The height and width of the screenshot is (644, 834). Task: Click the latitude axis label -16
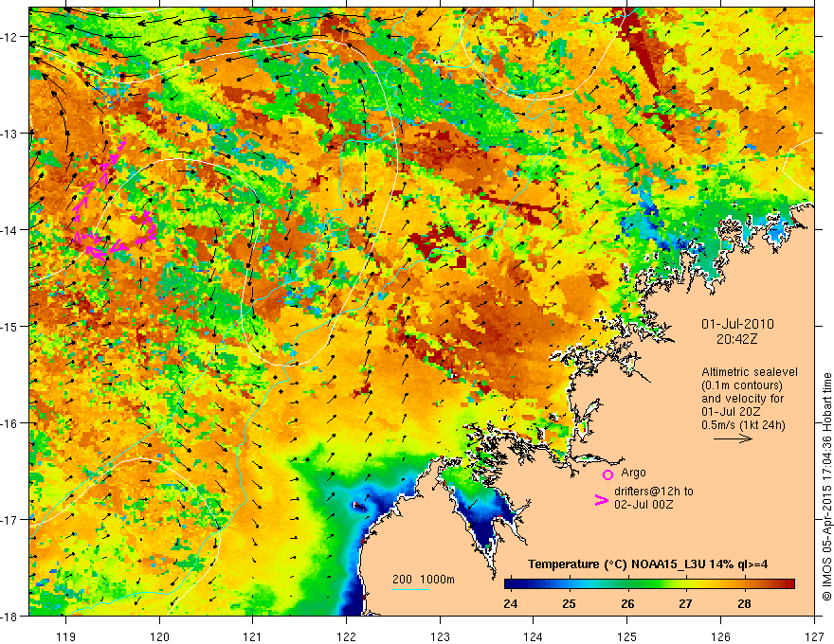coord(9,423)
